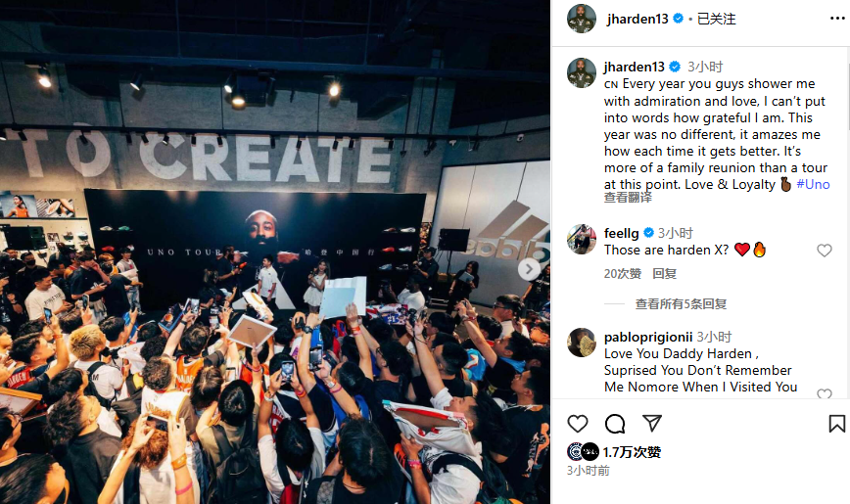This screenshot has height=504, width=850.
Task: Open the comment bubble icon
Action: [615, 423]
